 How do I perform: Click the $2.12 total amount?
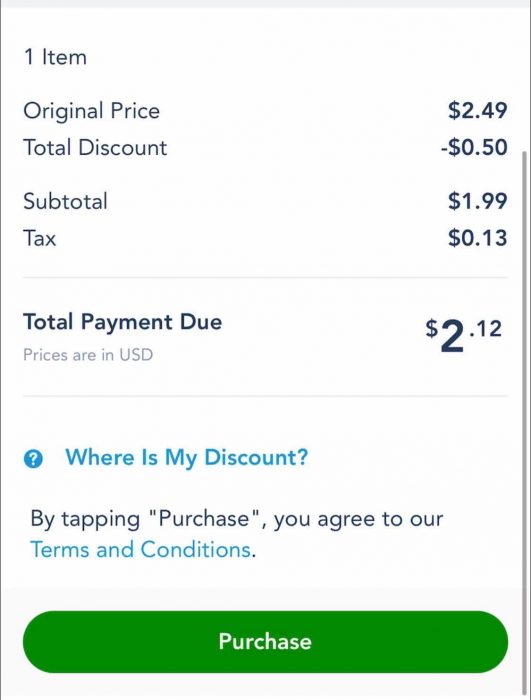point(464,335)
